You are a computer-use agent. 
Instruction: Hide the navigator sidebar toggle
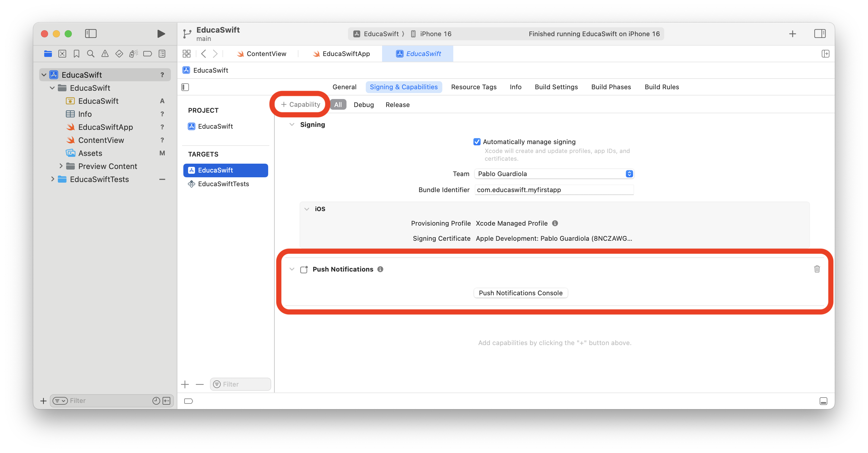pyautogui.click(x=91, y=34)
